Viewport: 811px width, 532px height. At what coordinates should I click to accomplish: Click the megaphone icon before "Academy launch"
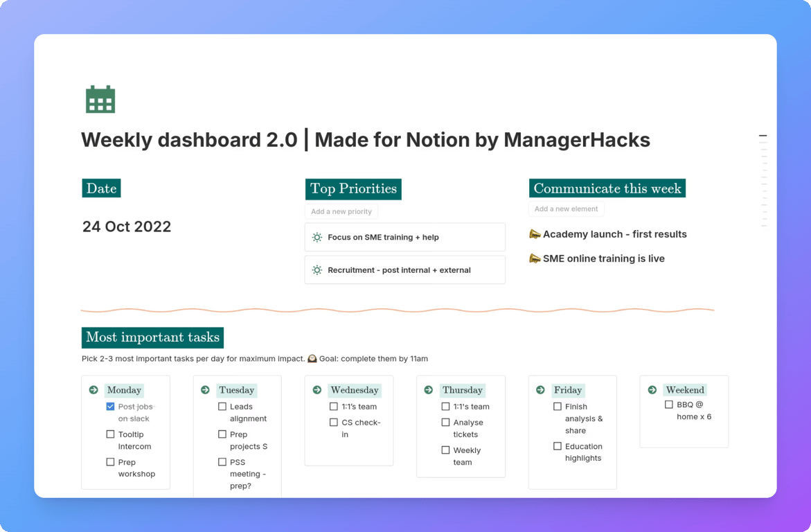(x=535, y=234)
